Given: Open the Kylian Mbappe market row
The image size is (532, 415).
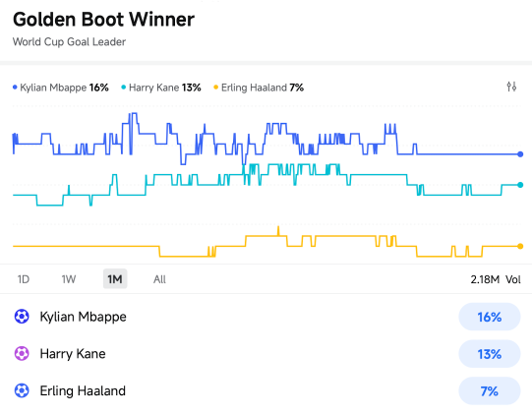Looking at the screenshot, I should click(266, 317).
